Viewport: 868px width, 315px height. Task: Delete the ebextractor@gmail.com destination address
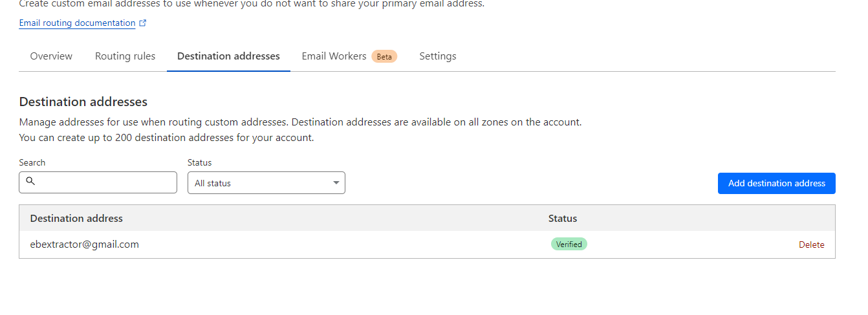[811, 244]
